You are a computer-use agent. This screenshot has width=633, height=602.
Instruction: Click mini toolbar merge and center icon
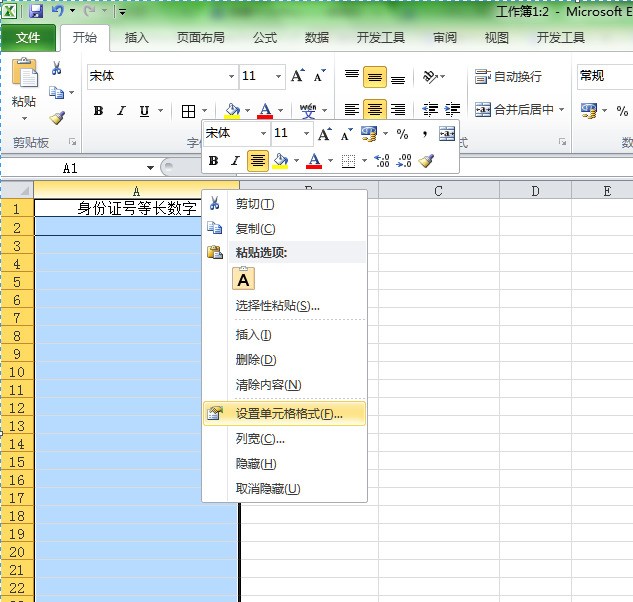[447, 134]
